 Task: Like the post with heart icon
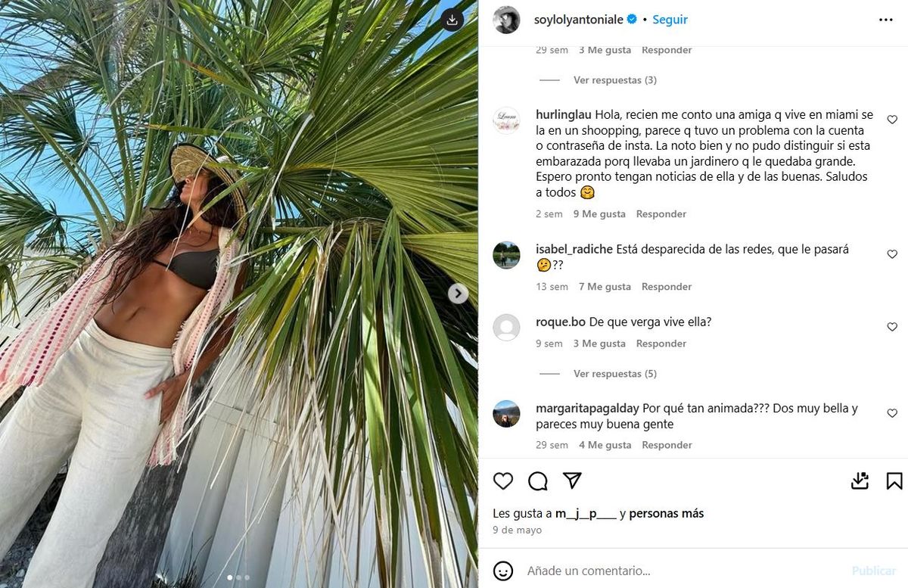point(503,481)
